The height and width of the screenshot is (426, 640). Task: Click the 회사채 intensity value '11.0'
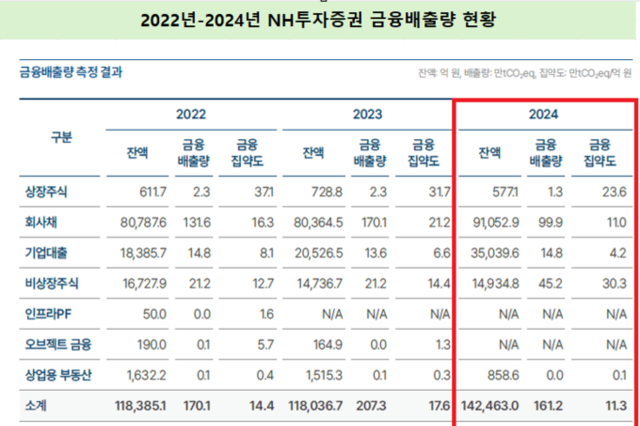pos(616,222)
